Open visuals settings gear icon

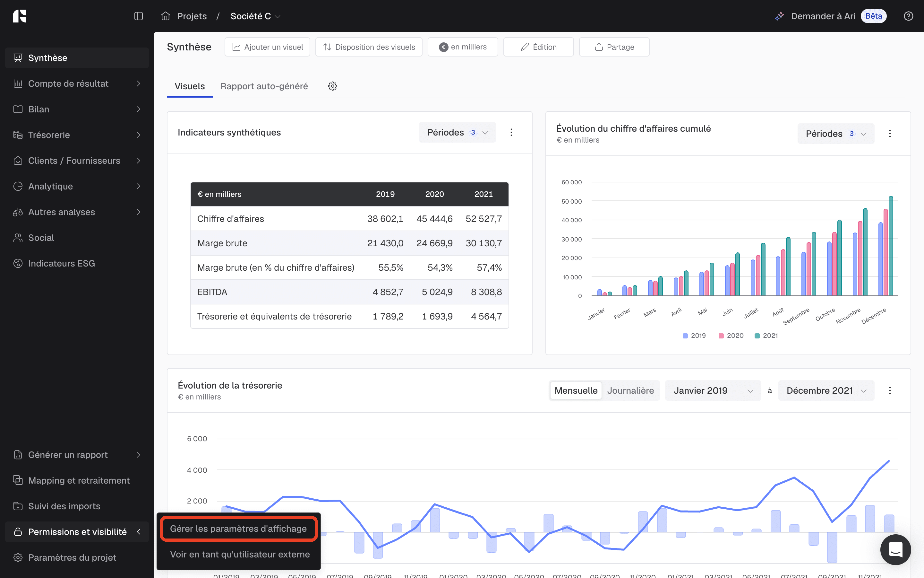333,86
